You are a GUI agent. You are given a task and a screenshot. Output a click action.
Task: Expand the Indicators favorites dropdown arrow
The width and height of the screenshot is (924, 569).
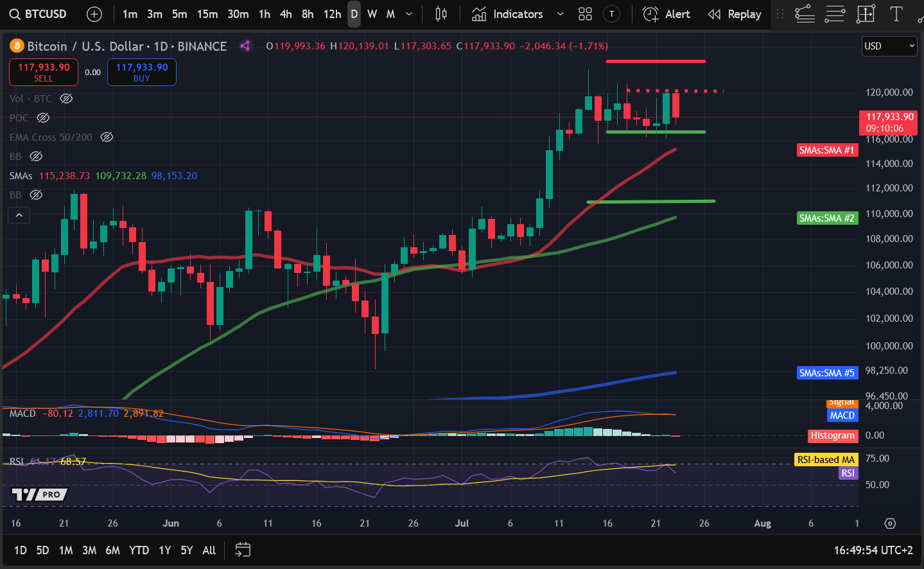(560, 14)
